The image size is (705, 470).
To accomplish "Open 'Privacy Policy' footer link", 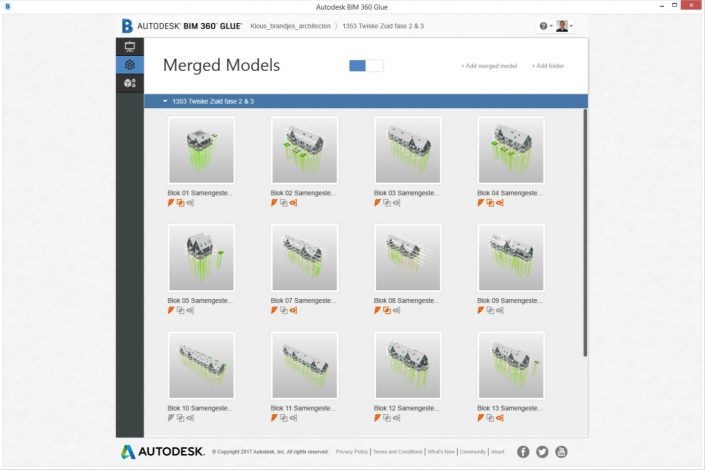I will point(352,452).
